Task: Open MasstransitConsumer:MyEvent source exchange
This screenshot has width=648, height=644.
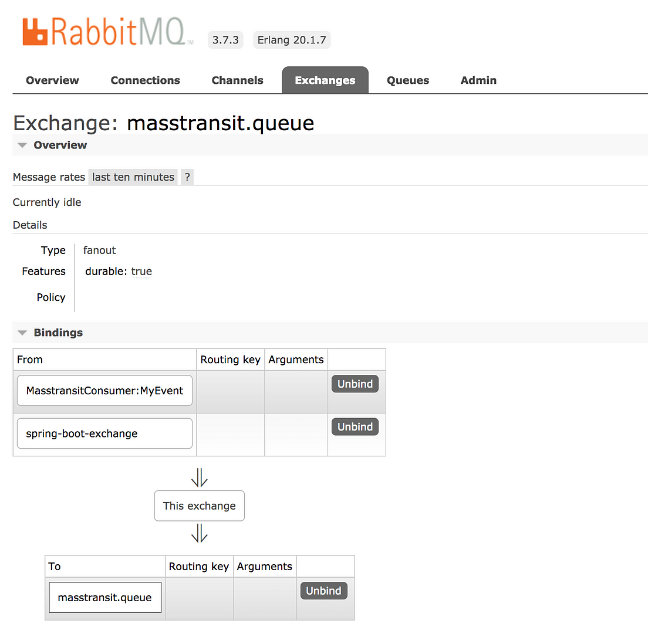Action: [104, 391]
